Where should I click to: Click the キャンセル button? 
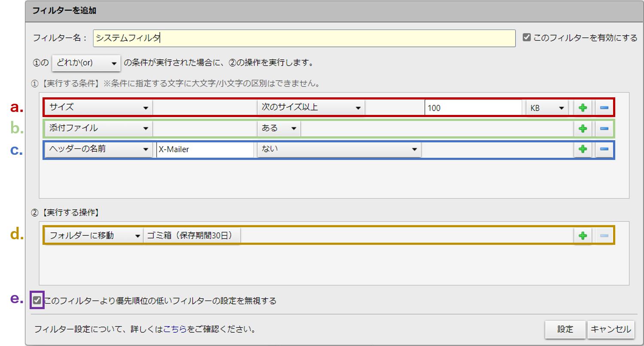point(611,329)
